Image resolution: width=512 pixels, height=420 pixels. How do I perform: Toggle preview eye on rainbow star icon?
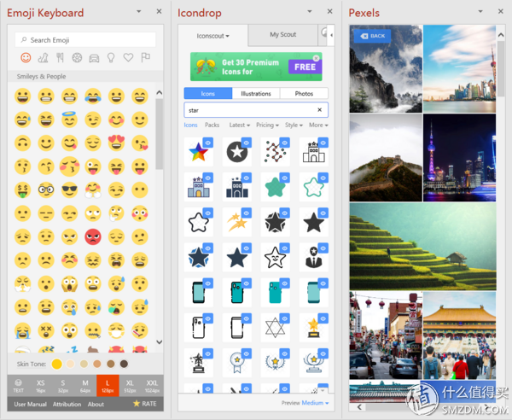click(x=208, y=143)
